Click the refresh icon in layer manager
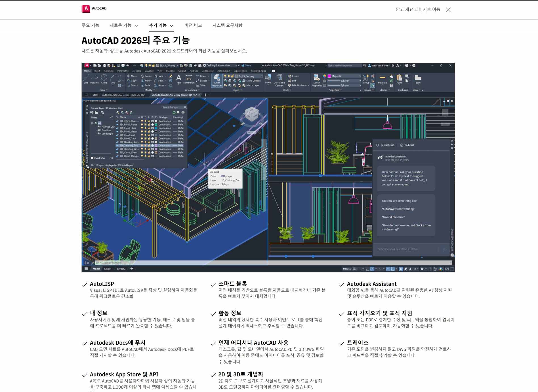 point(174,113)
